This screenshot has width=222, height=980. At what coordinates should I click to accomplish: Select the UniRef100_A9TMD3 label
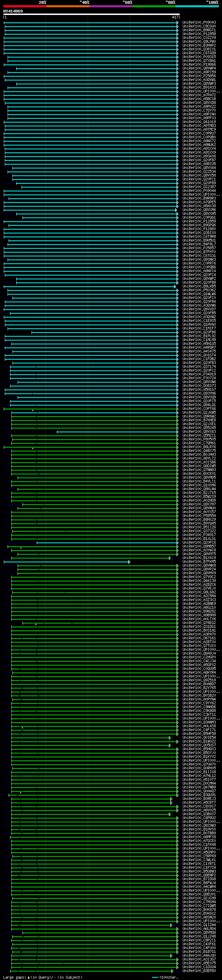point(199,125)
